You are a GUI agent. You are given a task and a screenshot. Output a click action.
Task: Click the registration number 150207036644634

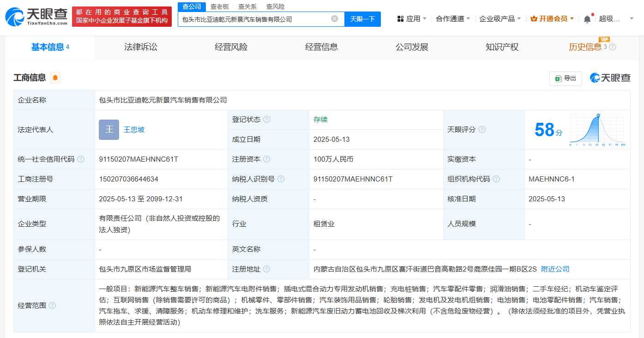(128, 179)
